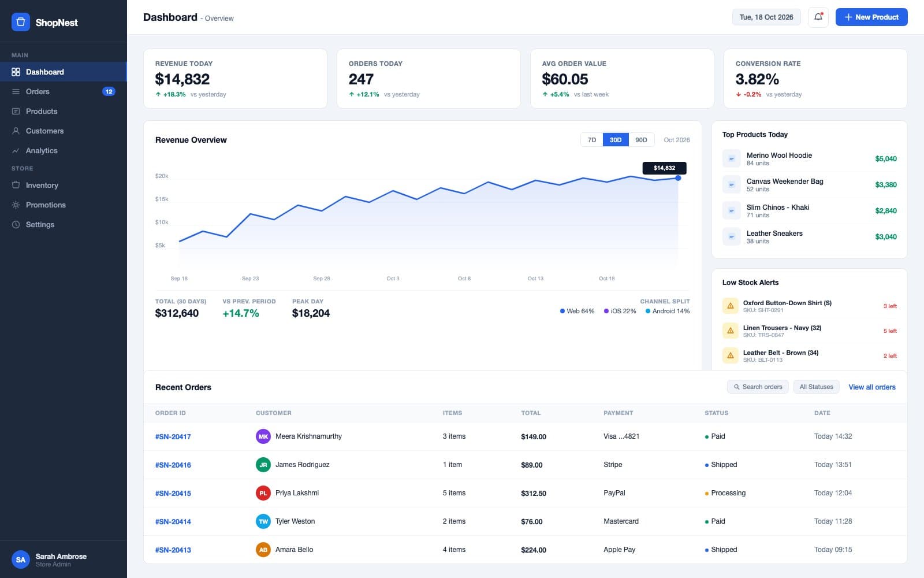The image size is (924, 578).
Task: Click the Processing status in order #SN-20415
Action: [x=725, y=493]
